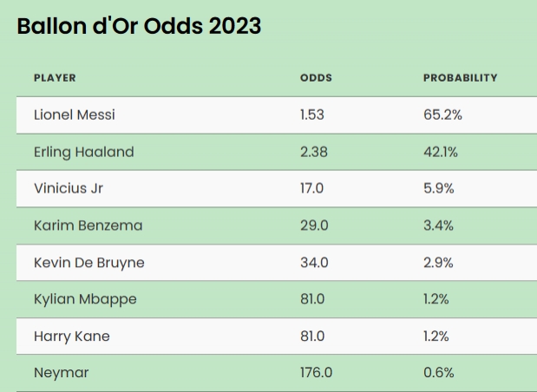537x392 pixels.
Task: Select the Erling Haaland name cell
Action: (84, 152)
